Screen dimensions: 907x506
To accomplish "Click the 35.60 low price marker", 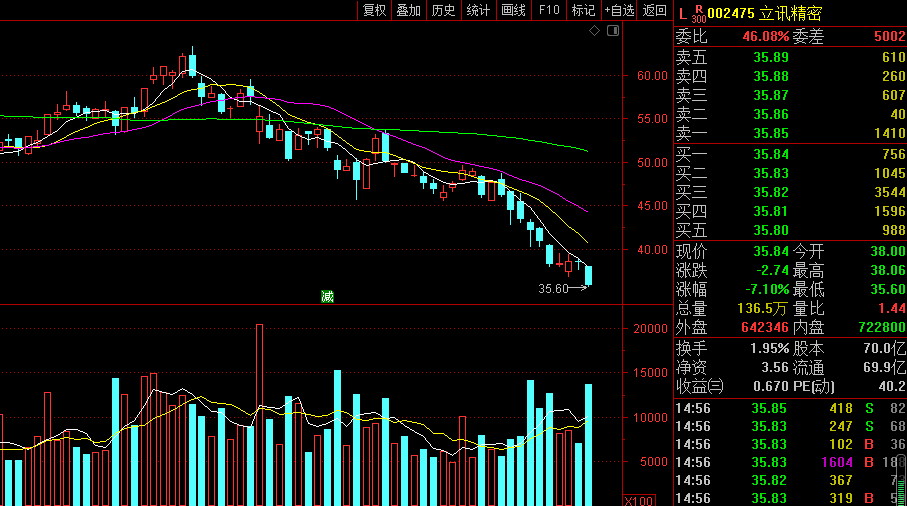I will coord(553,289).
